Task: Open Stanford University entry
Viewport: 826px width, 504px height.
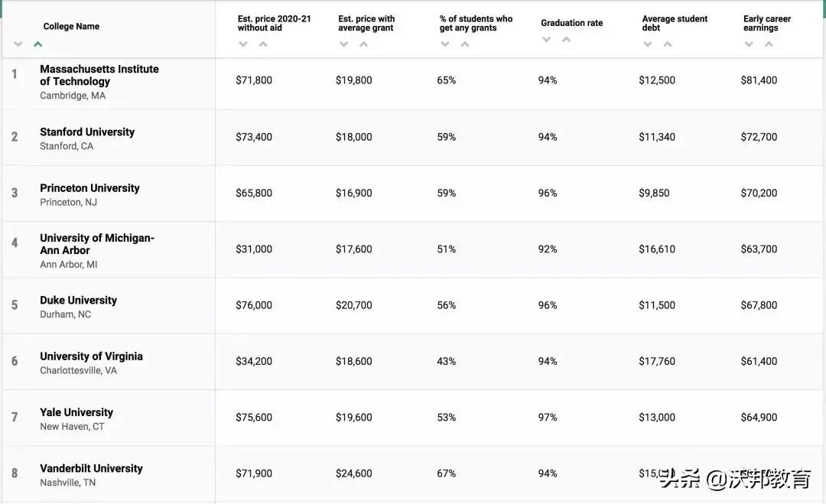Action: pyautogui.click(x=87, y=132)
